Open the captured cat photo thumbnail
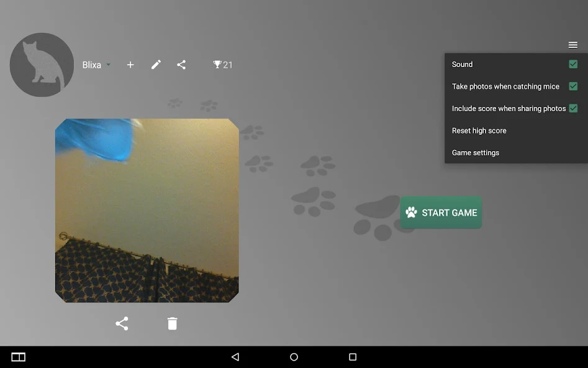 [x=147, y=210]
